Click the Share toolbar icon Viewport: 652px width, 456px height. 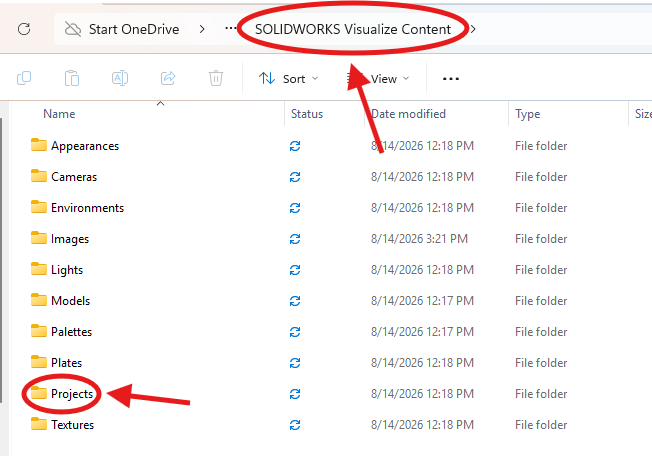point(168,78)
